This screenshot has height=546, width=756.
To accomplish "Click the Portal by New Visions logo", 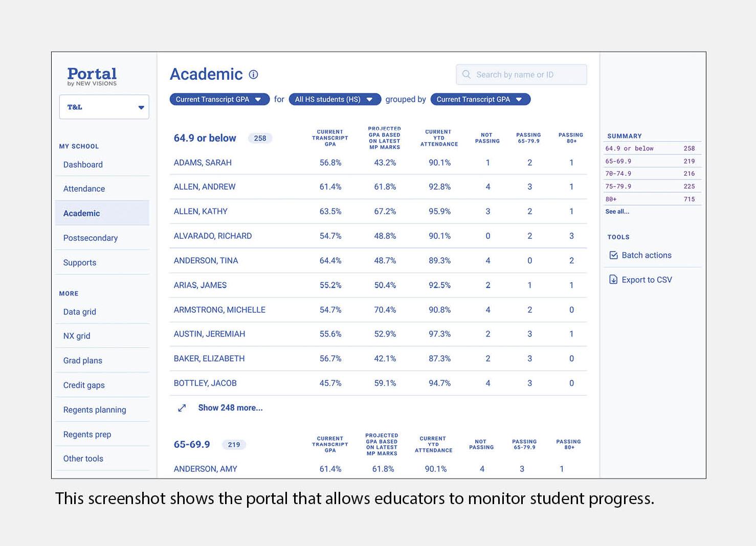I will (92, 77).
